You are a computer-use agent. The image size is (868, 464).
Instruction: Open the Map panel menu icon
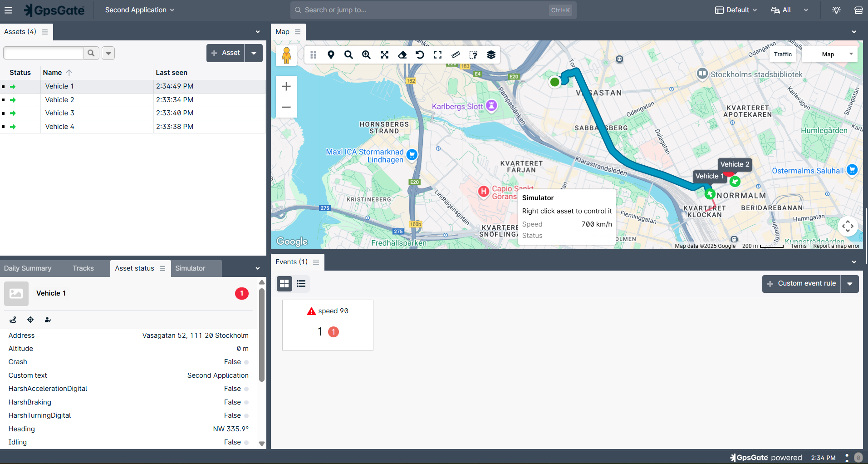tap(298, 32)
